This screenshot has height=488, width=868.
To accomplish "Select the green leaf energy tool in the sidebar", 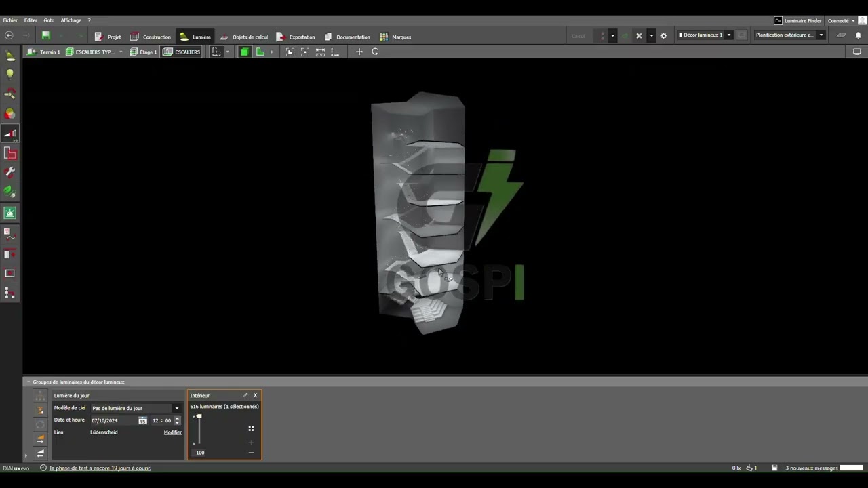I will (x=9, y=192).
